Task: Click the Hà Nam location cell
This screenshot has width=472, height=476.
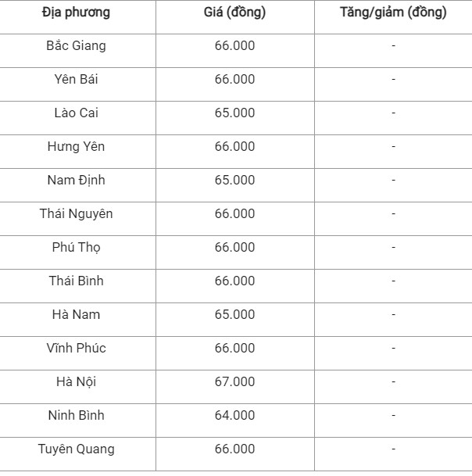Action: coord(76,315)
